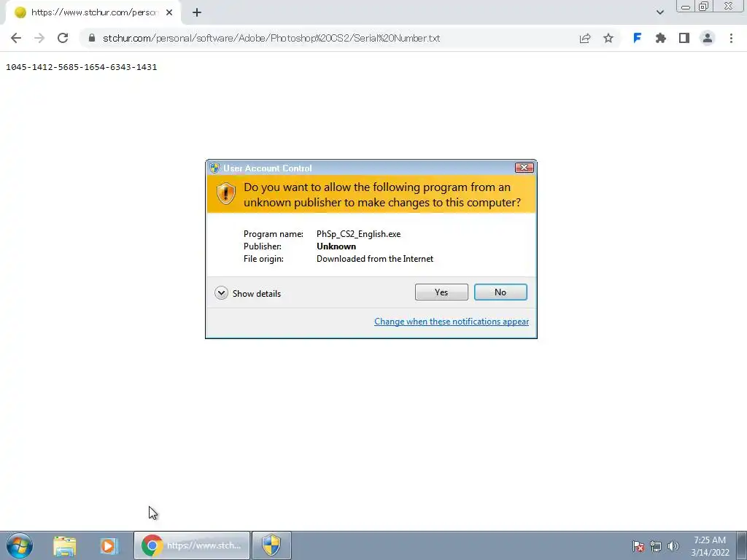The image size is (747, 560).
Task: Go back to the previous page in Chrome
Action: pos(16,38)
